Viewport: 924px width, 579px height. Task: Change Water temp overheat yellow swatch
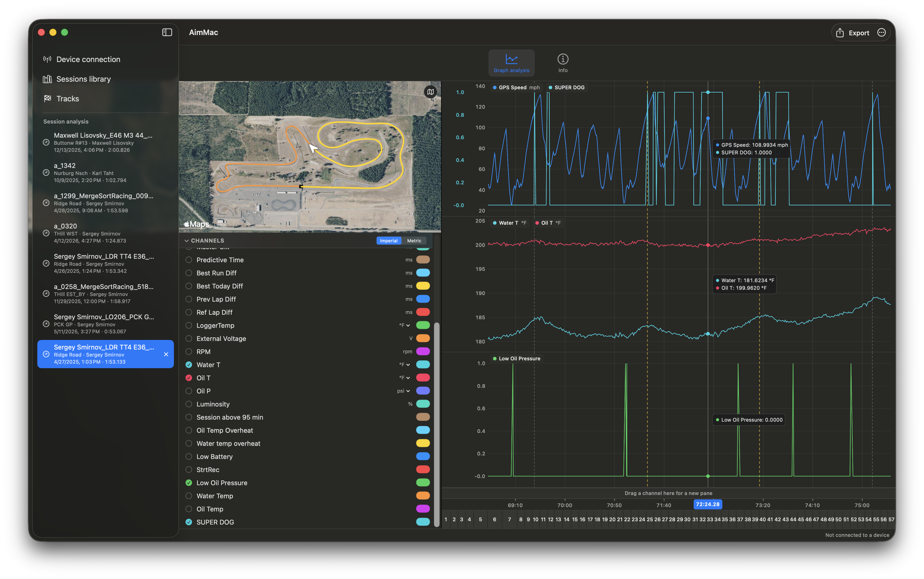(x=423, y=443)
